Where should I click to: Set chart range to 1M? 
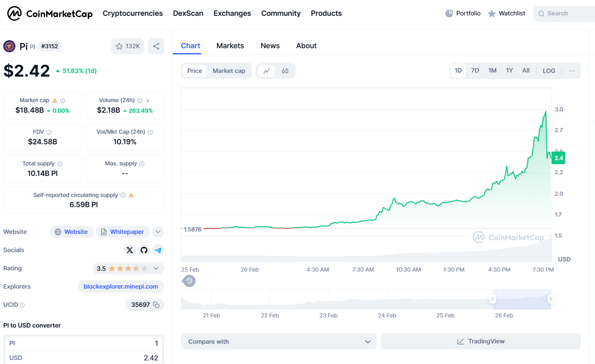click(x=492, y=71)
